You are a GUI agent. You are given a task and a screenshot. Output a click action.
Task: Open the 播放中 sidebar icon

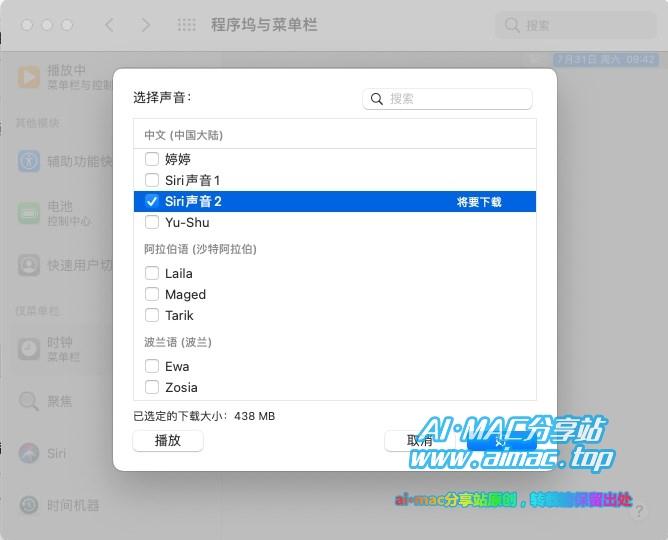(x=29, y=78)
